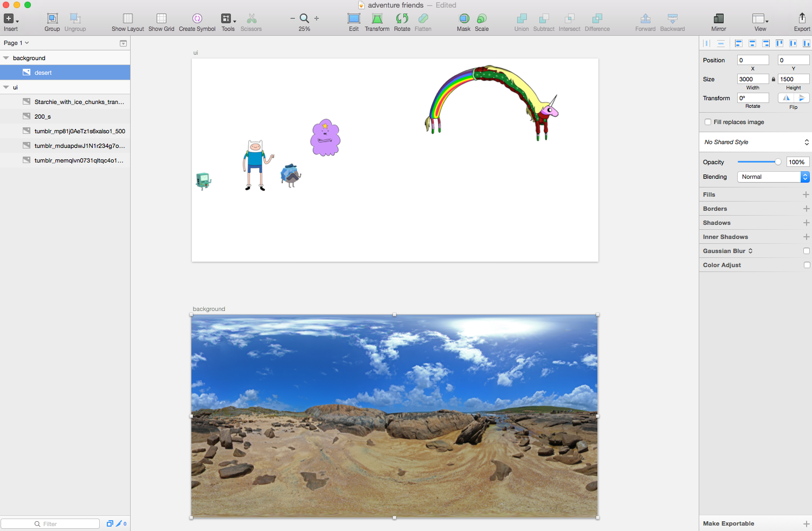812x531 pixels.
Task: Toggle Show Grid in the toolbar
Action: [x=162, y=18]
